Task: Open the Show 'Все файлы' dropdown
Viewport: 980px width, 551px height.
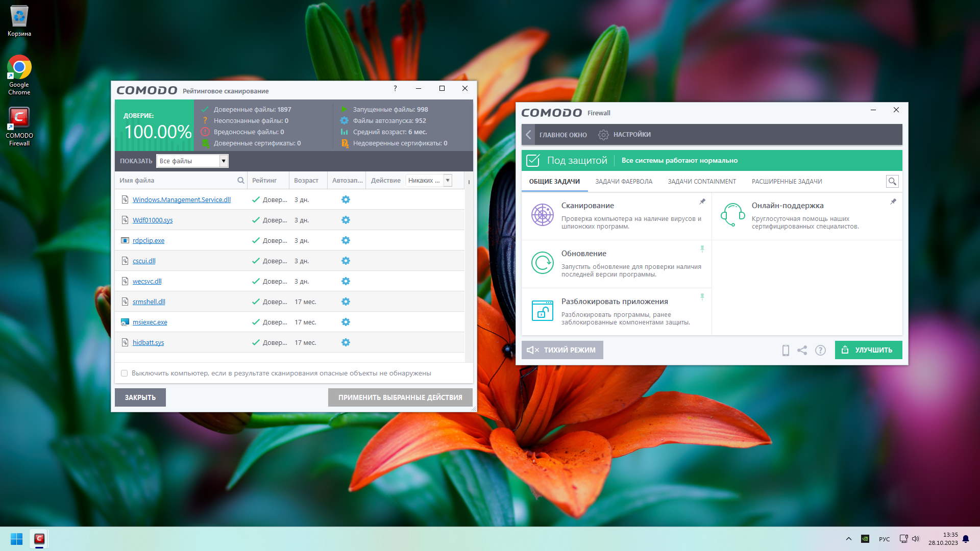Action: click(223, 161)
